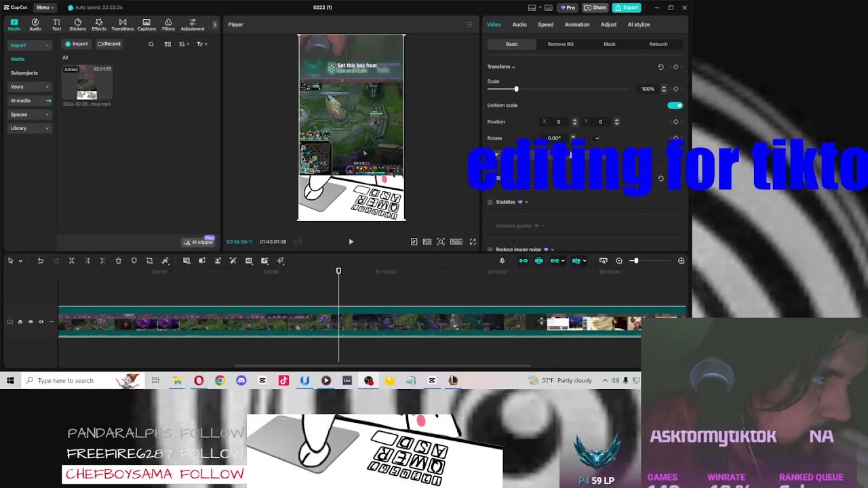Viewport: 868px width, 488px height.
Task: Expand the Yours section in sidebar
Action: [30, 87]
